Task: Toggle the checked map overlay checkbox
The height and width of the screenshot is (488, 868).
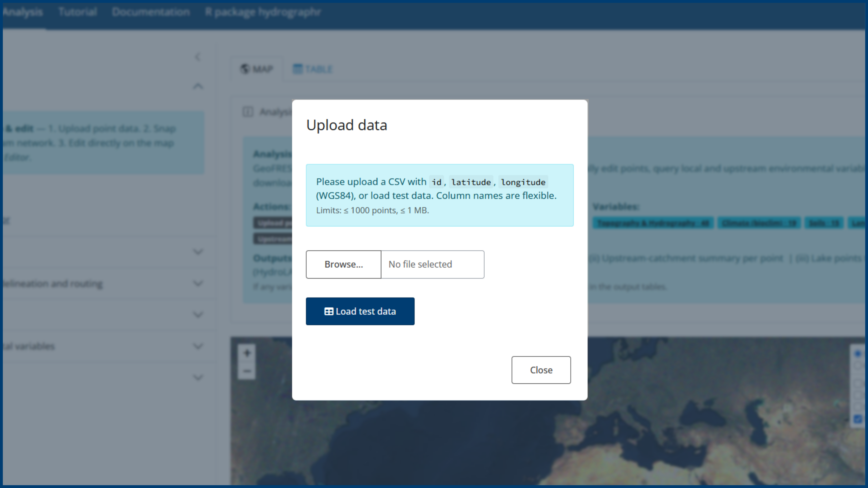Action: click(858, 419)
